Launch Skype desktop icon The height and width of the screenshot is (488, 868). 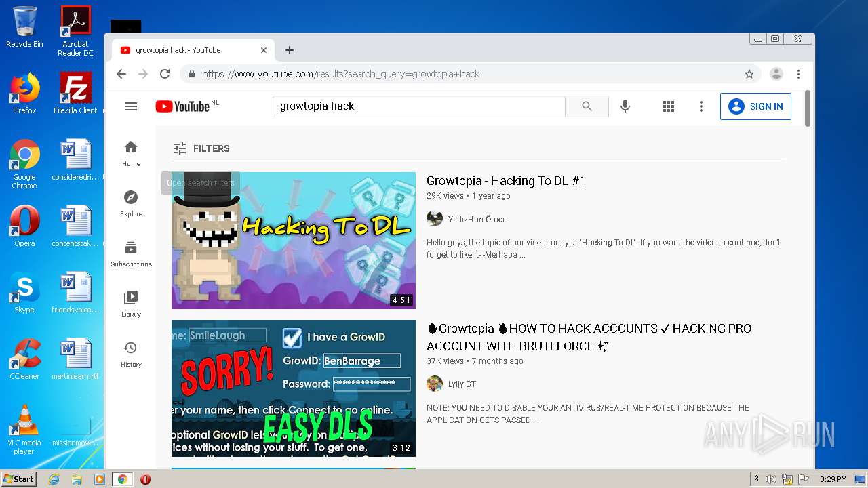point(24,293)
